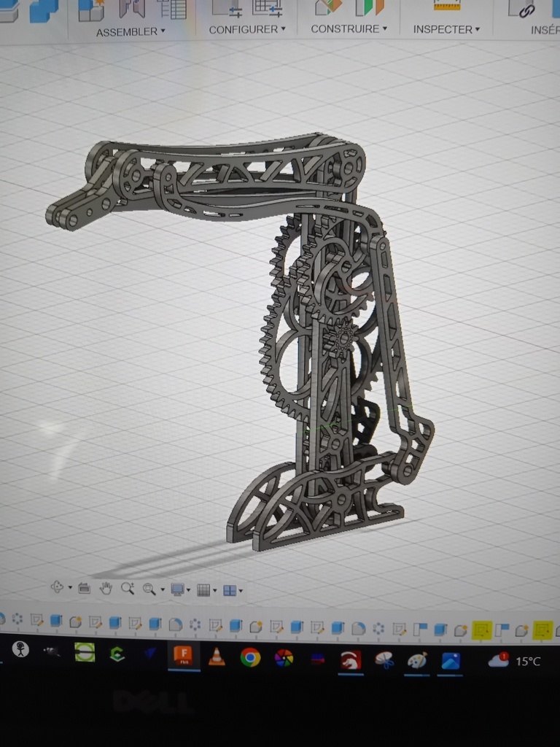Open the CONSTRUIRE dropdown menu

(349, 29)
